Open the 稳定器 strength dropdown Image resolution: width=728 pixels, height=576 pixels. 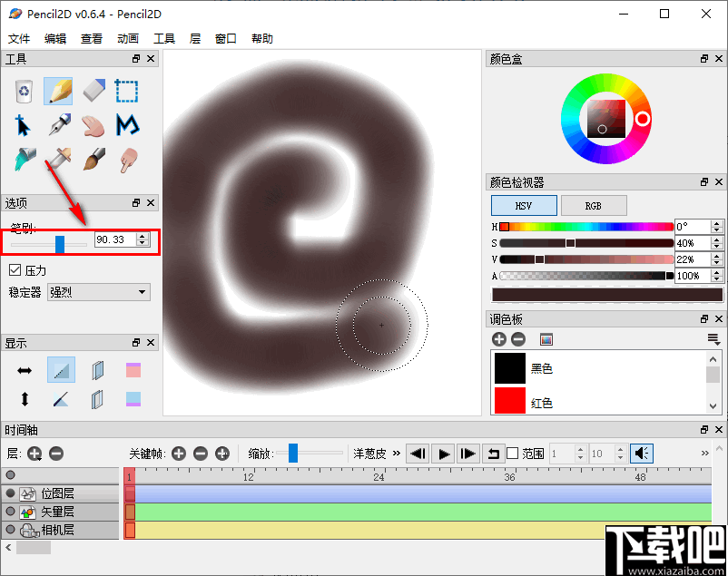coord(98,291)
